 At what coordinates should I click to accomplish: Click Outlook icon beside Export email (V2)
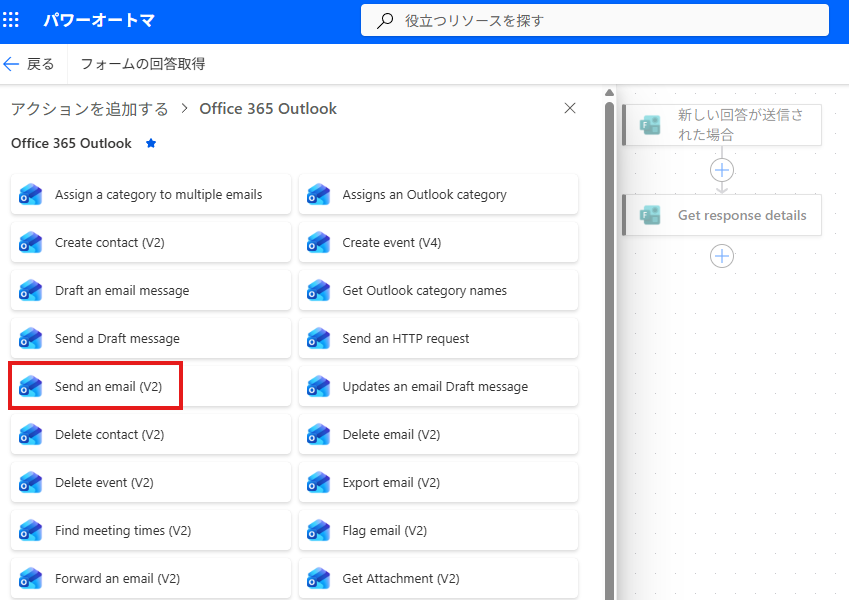(318, 482)
